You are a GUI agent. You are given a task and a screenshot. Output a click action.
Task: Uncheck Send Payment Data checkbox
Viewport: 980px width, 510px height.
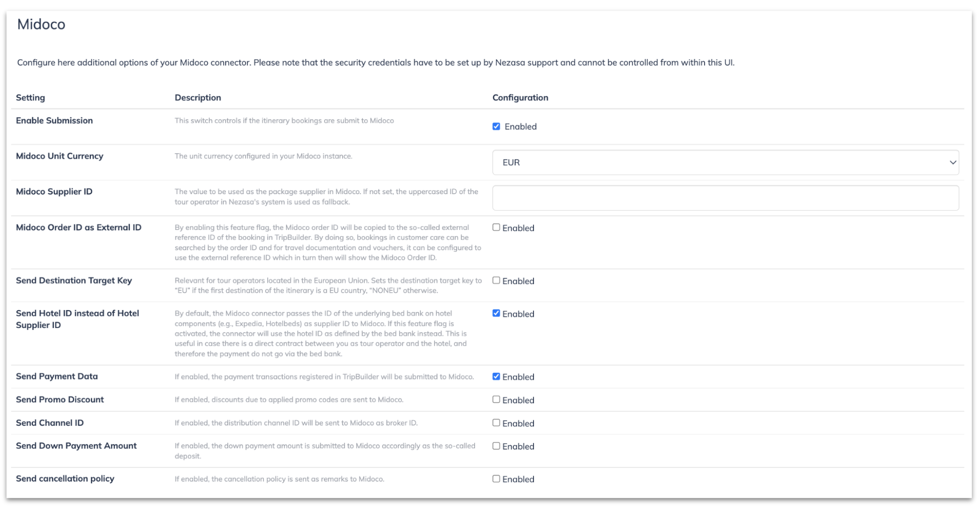pos(496,377)
